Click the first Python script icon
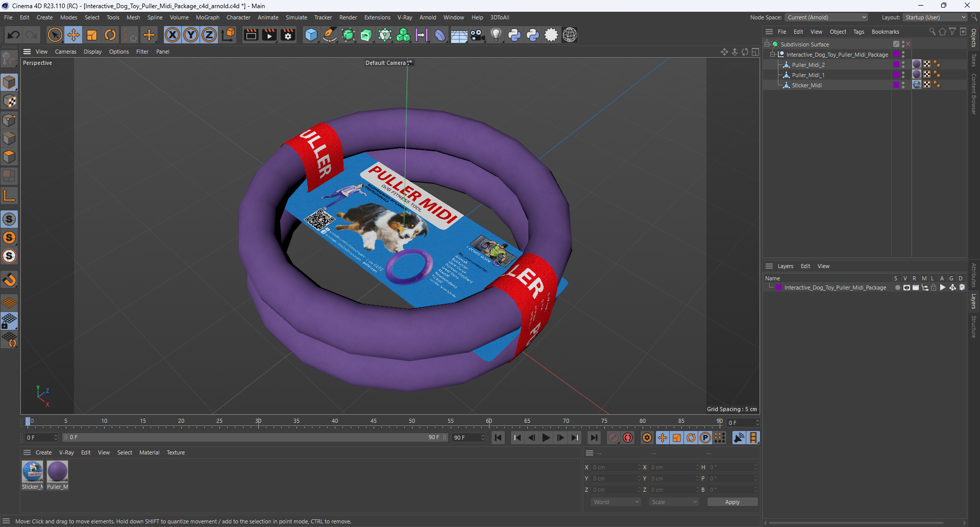The width and height of the screenshot is (980, 527). [514, 35]
